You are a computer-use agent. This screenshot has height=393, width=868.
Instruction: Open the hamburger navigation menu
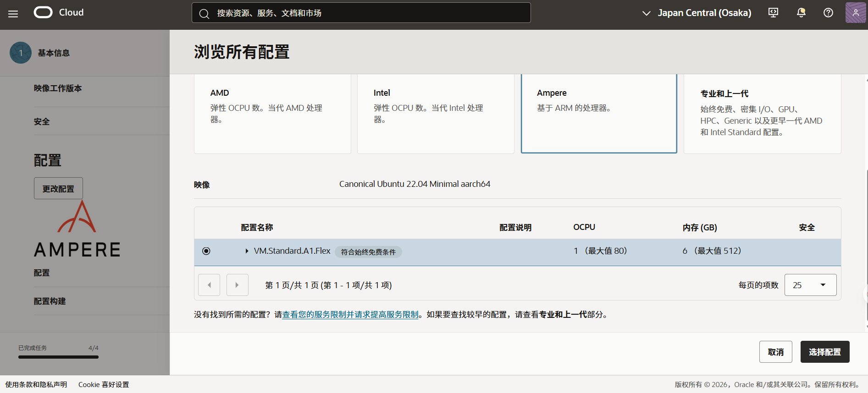click(x=13, y=14)
